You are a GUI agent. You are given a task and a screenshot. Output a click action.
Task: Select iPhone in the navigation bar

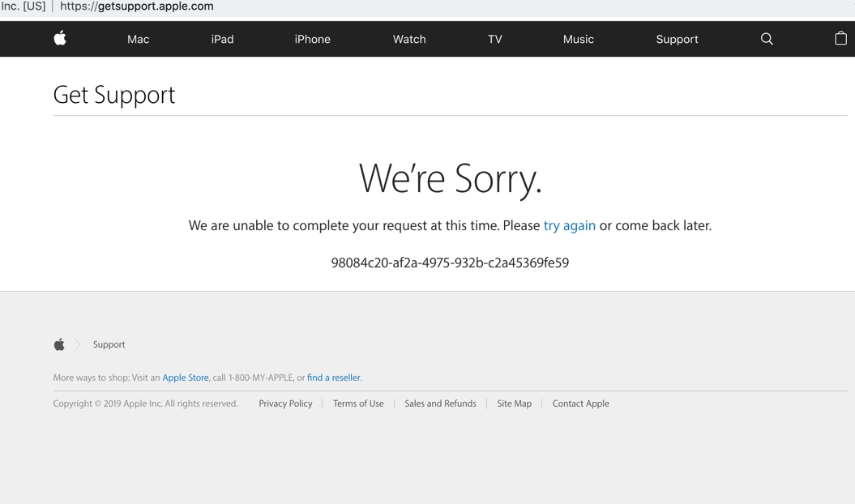[313, 39]
